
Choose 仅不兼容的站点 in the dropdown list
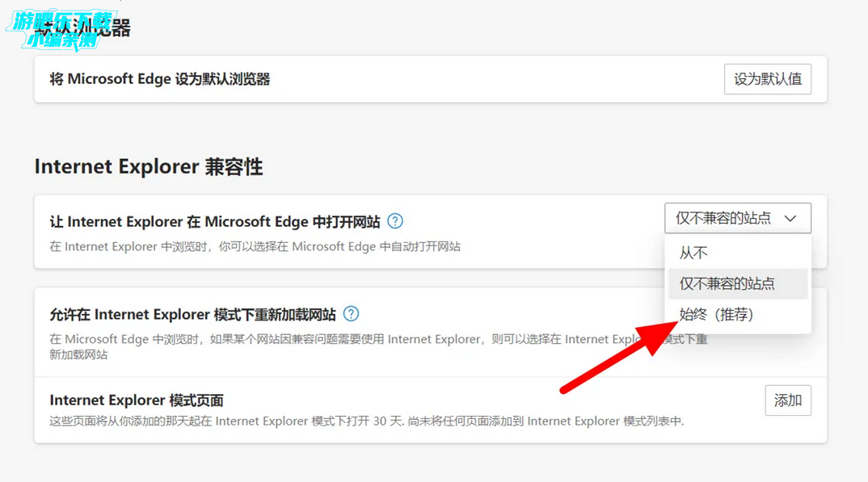pos(737,283)
